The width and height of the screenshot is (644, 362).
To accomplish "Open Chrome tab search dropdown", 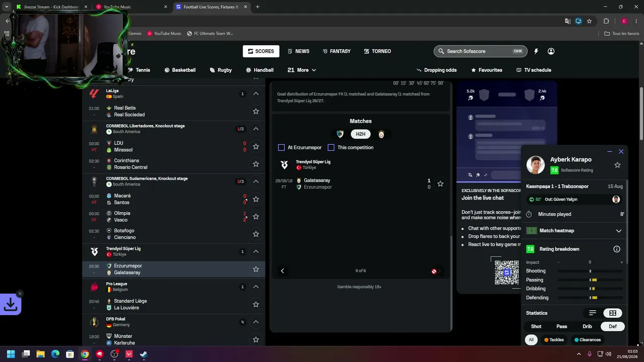I will (x=7, y=7).
